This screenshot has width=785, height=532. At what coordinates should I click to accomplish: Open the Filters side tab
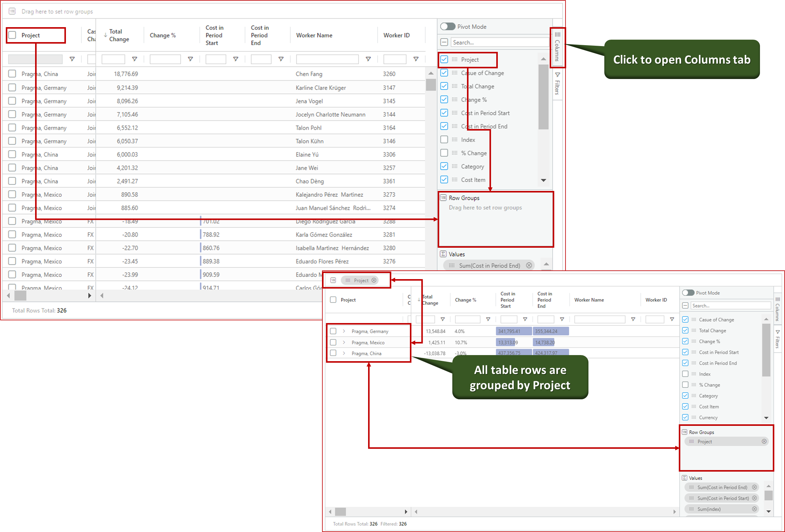pyautogui.click(x=557, y=84)
